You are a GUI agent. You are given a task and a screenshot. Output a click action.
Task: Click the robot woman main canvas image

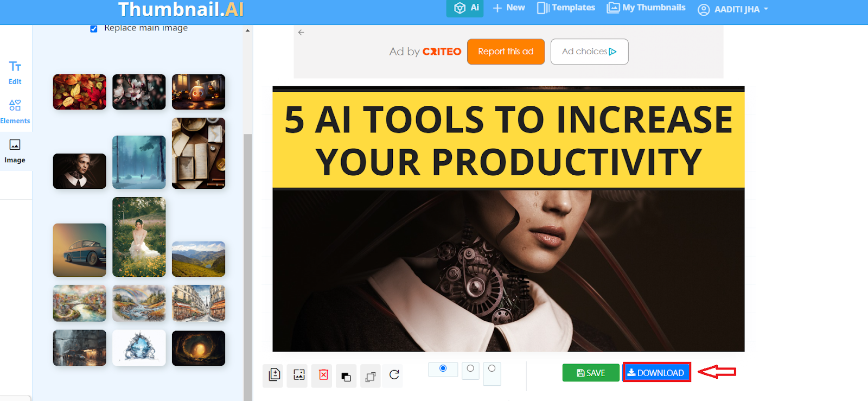508,270
